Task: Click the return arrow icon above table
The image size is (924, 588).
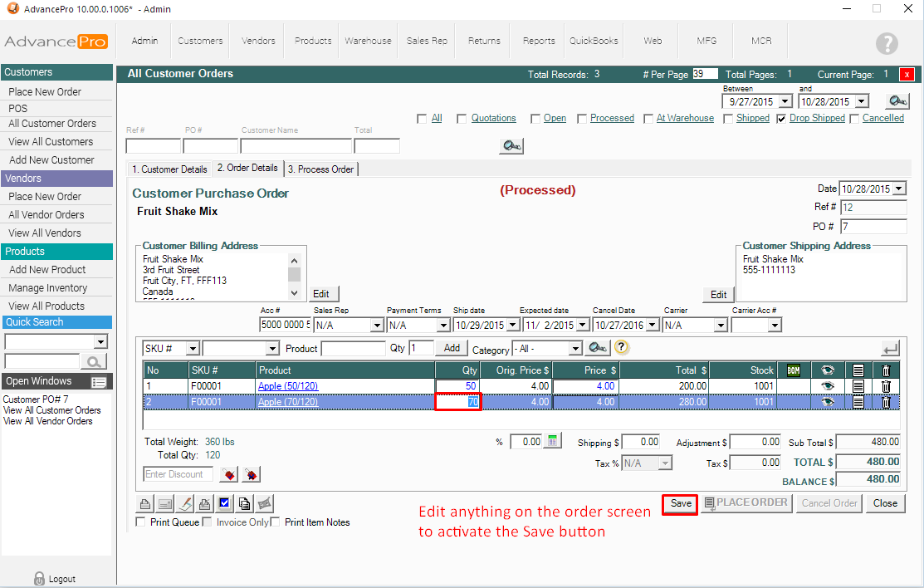Action: tap(890, 349)
